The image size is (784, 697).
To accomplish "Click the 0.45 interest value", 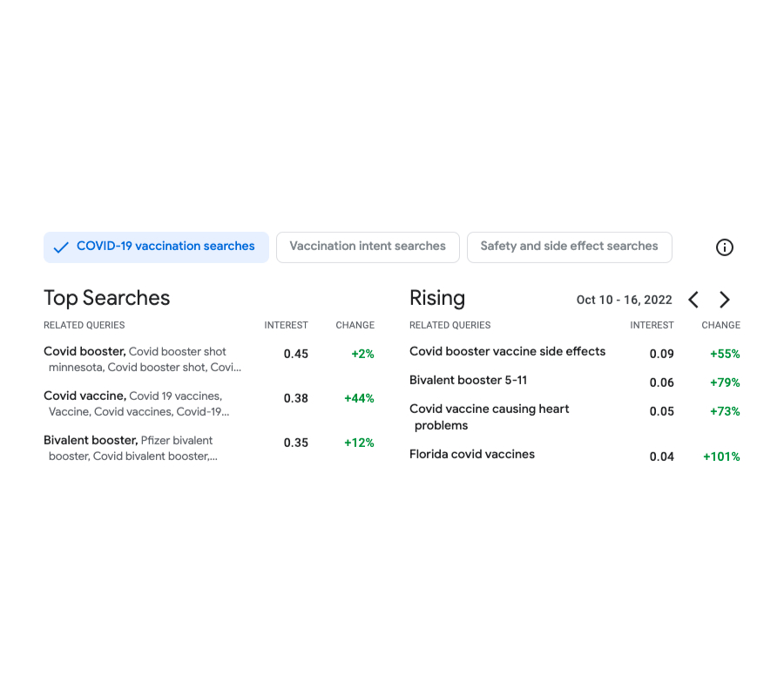I will pos(296,355).
